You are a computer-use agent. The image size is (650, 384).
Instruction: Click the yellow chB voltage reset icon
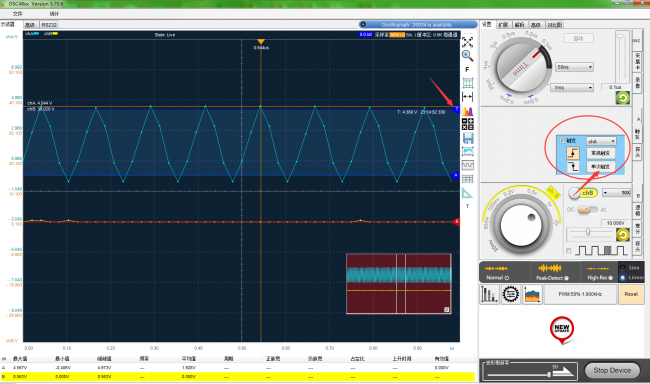point(623,235)
